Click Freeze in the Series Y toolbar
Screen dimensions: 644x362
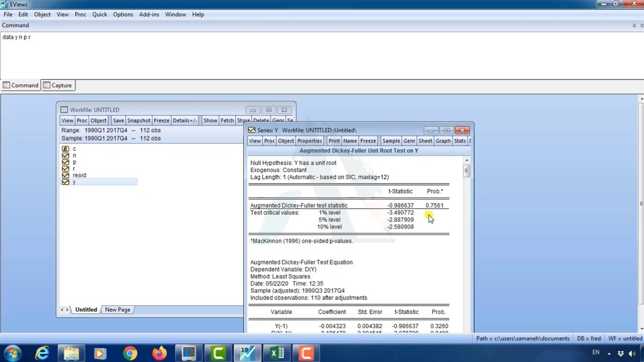pyautogui.click(x=368, y=141)
